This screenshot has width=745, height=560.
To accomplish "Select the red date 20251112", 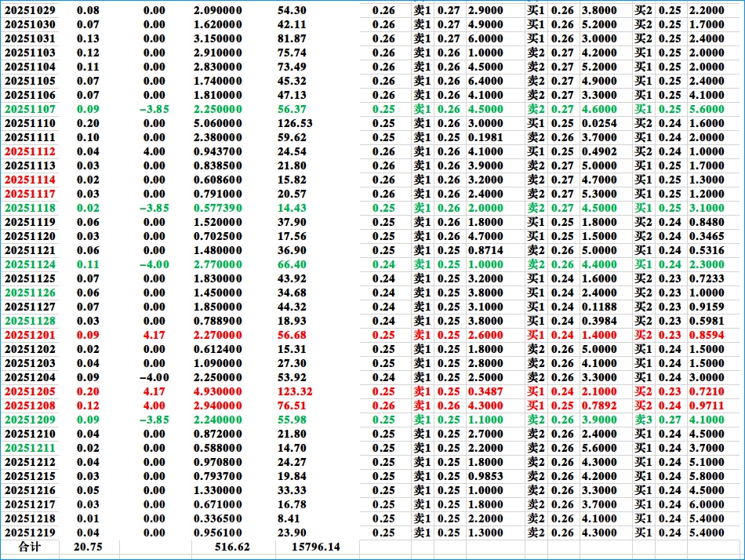I will tap(30, 151).
